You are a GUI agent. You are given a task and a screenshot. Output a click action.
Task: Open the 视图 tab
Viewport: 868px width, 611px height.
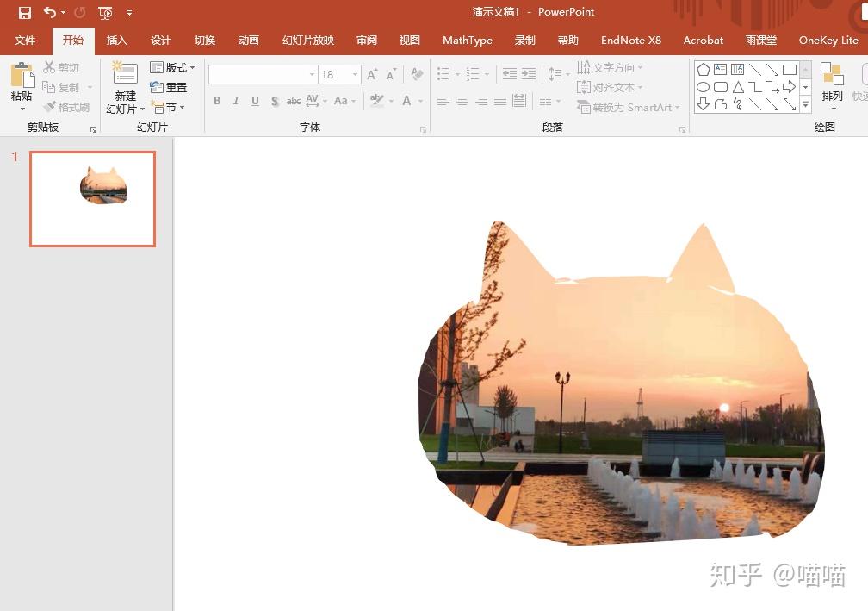pos(410,40)
